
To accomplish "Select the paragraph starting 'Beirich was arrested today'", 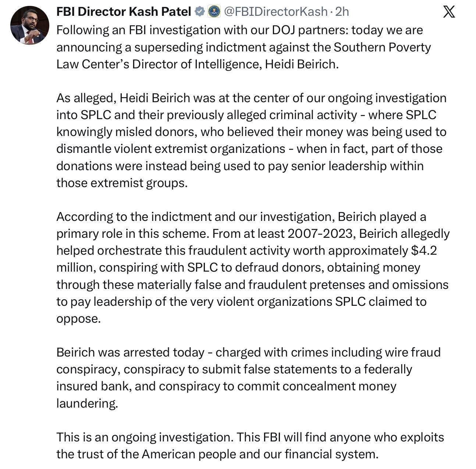I will pyautogui.click(x=249, y=377).
